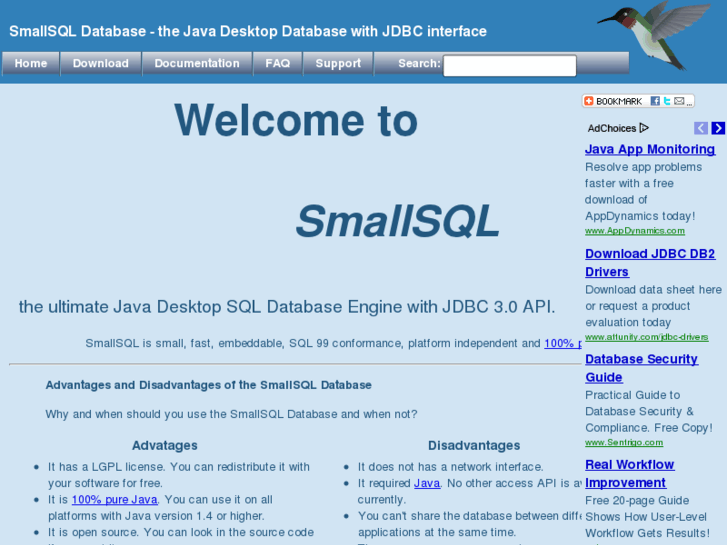The image size is (727, 545).
Task: Go to the Download page
Action: click(101, 64)
